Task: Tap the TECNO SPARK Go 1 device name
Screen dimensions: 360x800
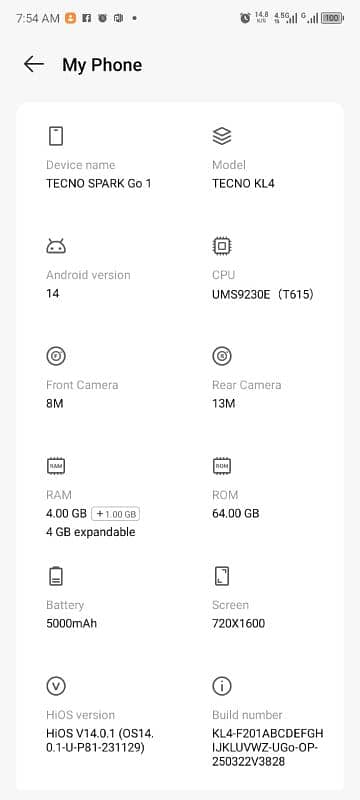Action: 98,184
